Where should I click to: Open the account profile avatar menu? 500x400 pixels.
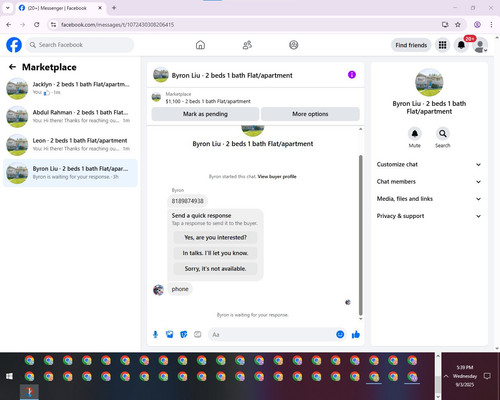pos(480,46)
